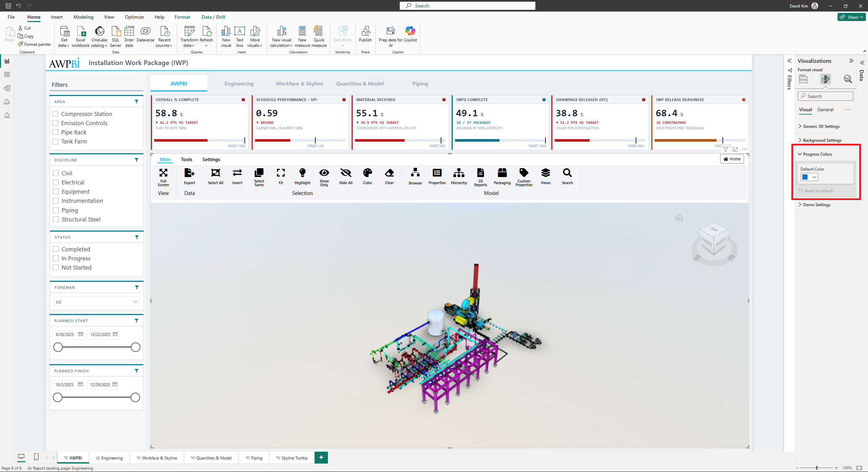Click the New measure ribbon icon
Viewport: 868px width, 472px height.
click(x=302, y=37)
